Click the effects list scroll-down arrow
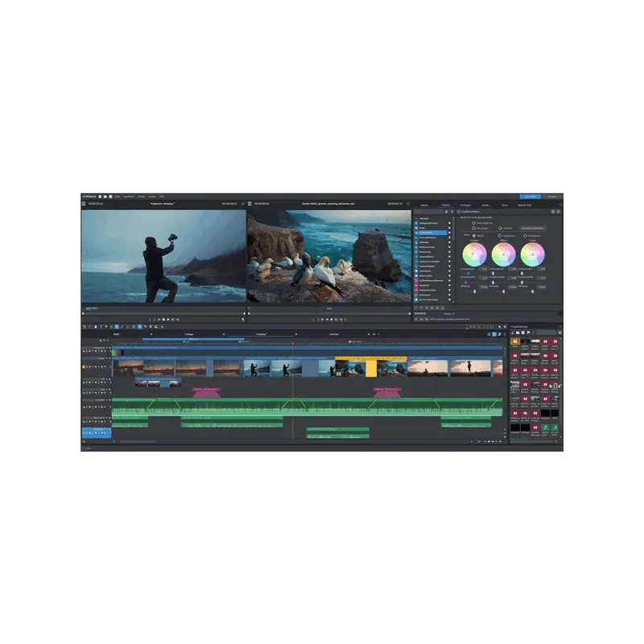This screenshot has height=644, width=644. (x=453, y=301)
